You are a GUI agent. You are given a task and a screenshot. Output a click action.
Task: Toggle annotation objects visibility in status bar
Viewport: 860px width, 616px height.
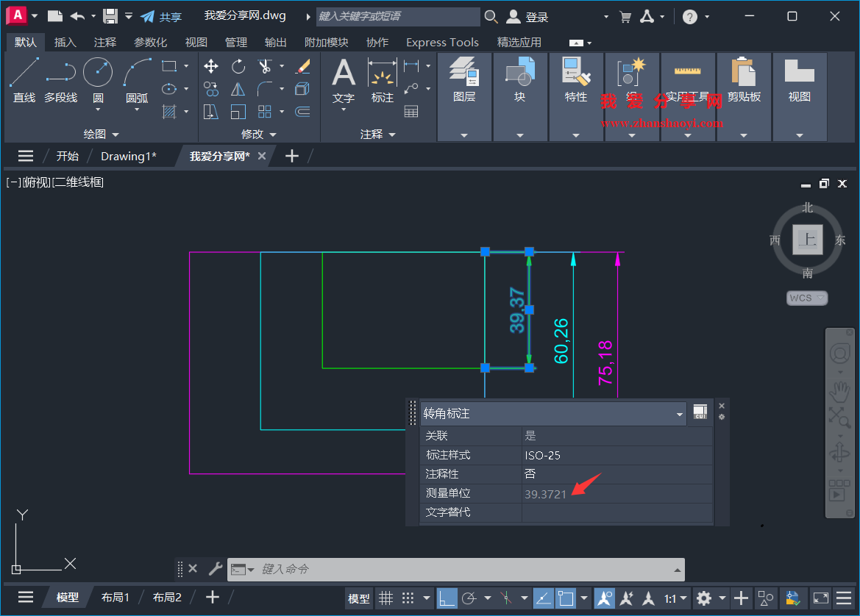605,598
